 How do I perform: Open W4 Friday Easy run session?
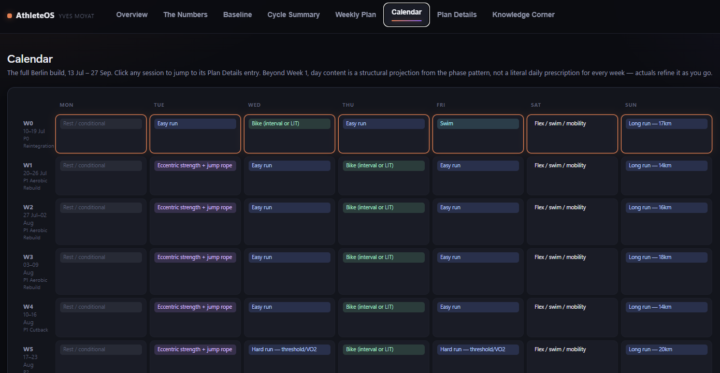[x=478, y=307]
